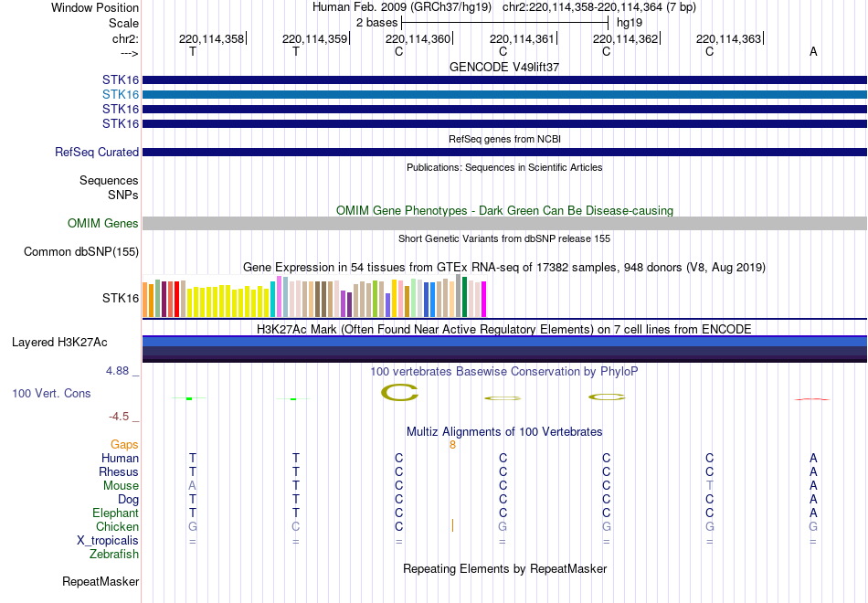Click the hg19 text beside scale bar
The height and width of the screenshot is (603, 868).
[x=630, y=23]
